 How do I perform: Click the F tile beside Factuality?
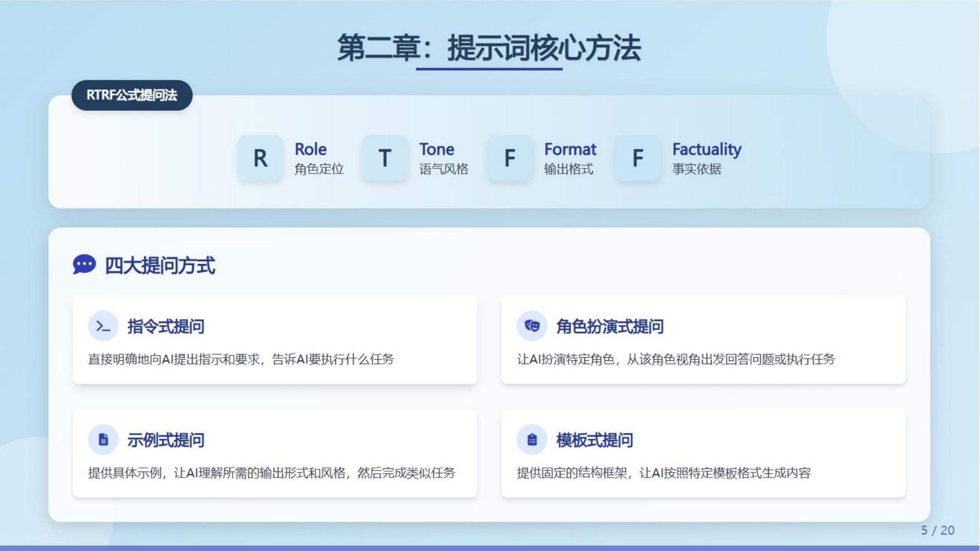(x=637, y=158)
